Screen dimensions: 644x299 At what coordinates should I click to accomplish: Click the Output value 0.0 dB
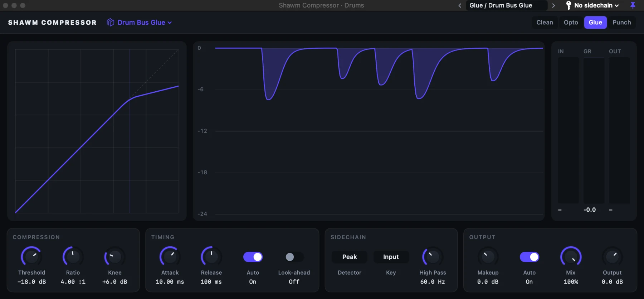(612, 282)
